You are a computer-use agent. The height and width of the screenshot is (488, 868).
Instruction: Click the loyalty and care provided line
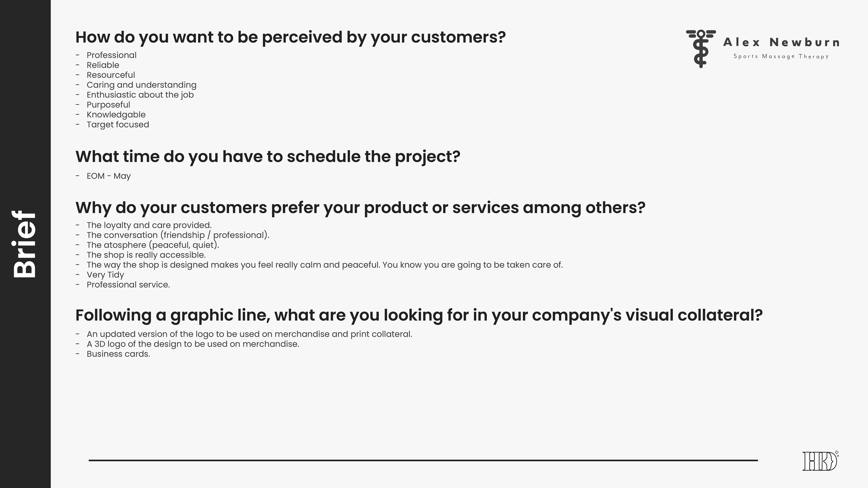tap(149, 225)
